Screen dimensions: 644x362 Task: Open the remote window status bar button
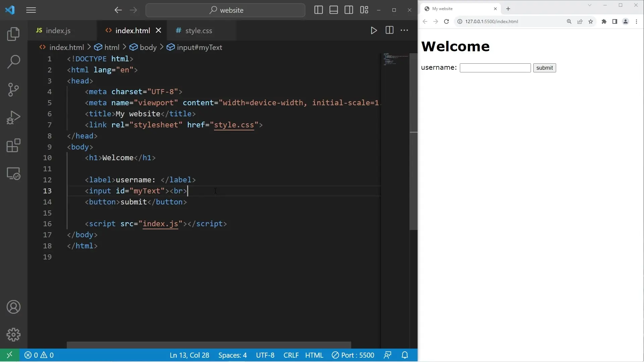(x=9, y=355)
